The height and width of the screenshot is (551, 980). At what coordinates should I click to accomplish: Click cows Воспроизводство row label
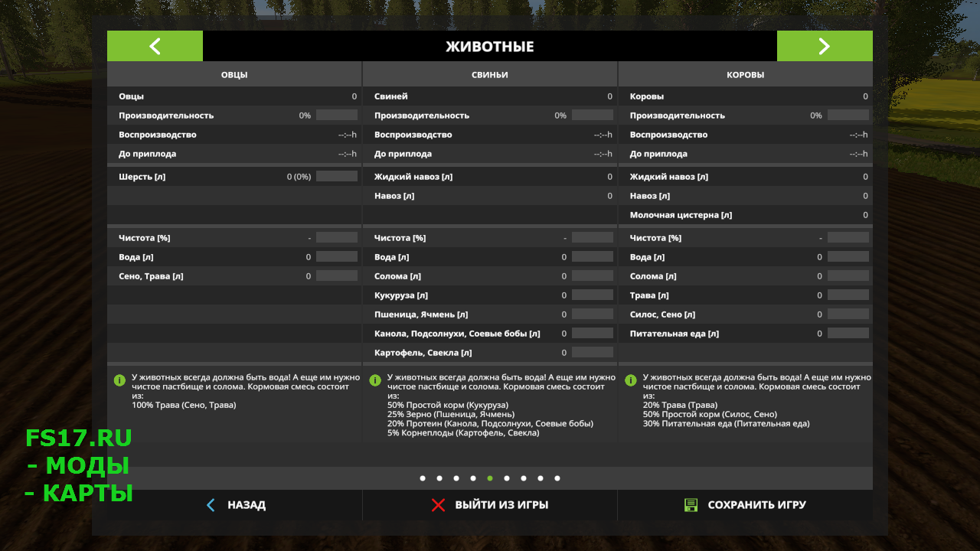point(669,135)
